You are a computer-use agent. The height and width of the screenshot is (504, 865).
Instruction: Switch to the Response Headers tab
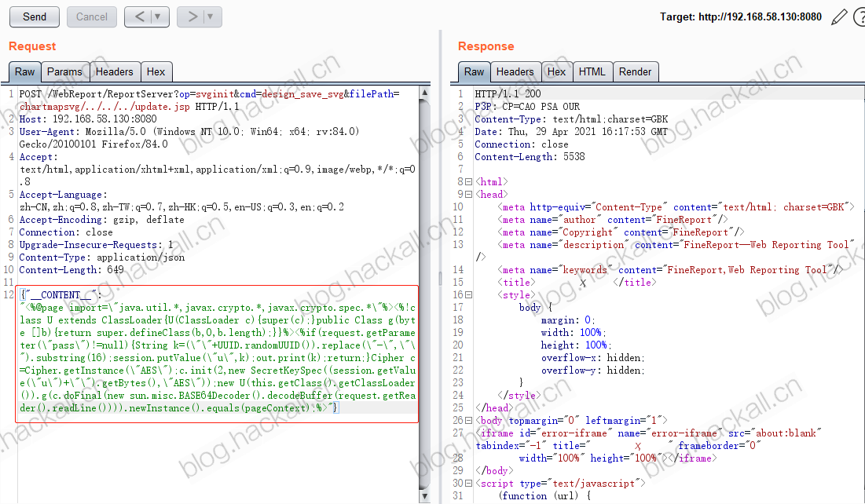[515, 71]
